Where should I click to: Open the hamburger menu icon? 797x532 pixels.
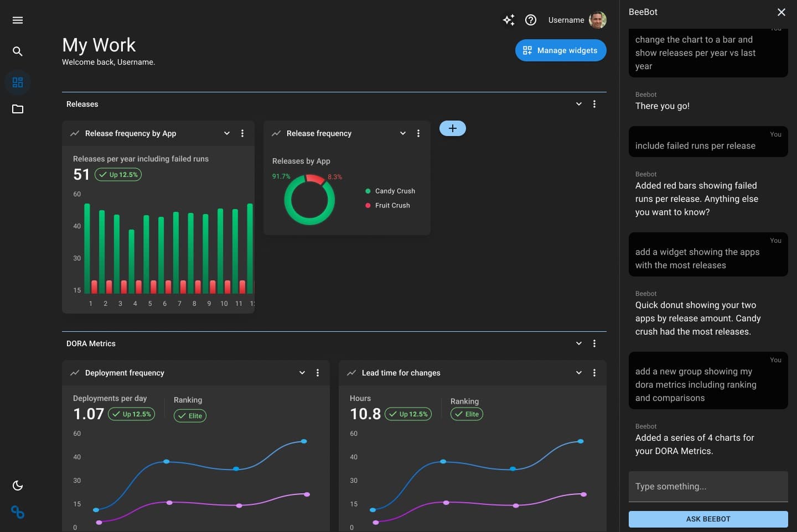[18, 20]
